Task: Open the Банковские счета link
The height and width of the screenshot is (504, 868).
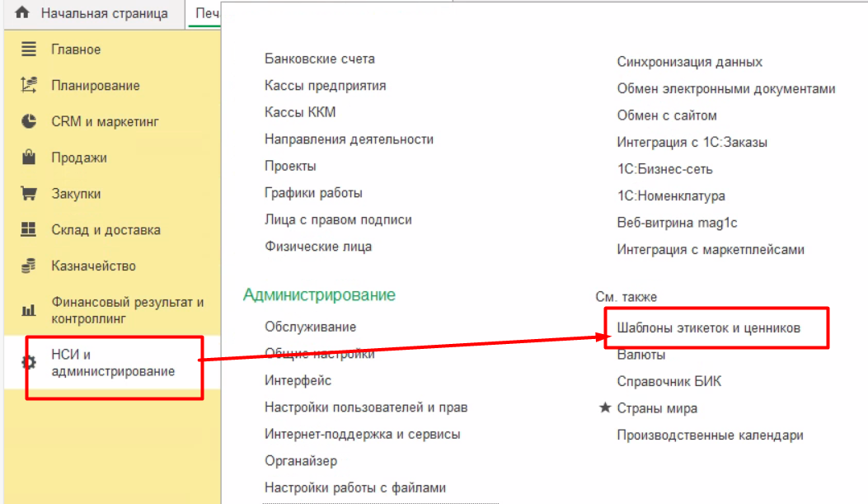Action: click(x=320, y=59)
